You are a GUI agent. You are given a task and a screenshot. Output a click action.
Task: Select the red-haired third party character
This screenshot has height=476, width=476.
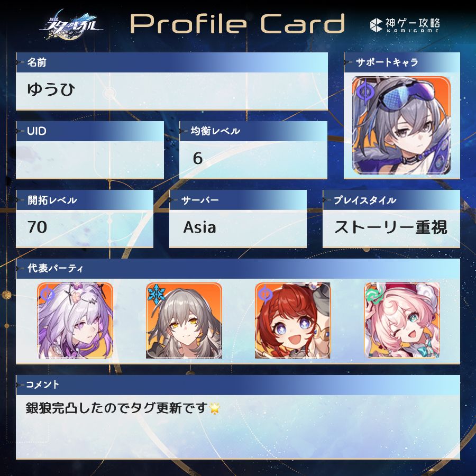tap(292, 321)
